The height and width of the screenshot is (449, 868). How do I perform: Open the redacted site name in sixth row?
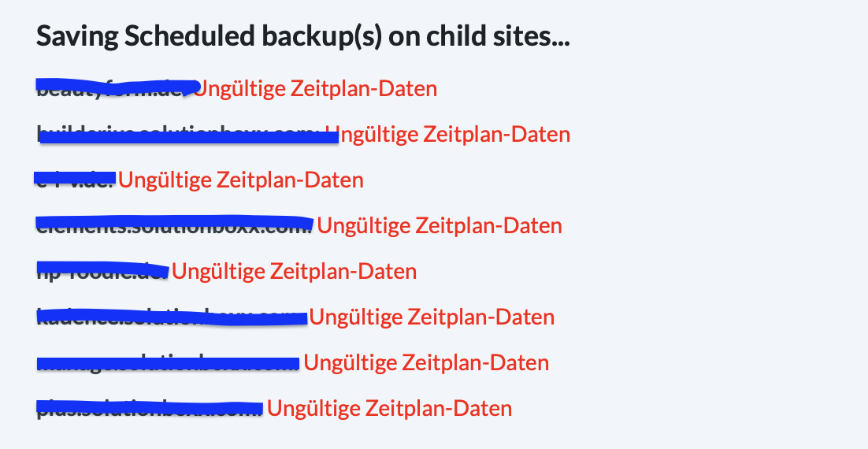pos(172,317)
